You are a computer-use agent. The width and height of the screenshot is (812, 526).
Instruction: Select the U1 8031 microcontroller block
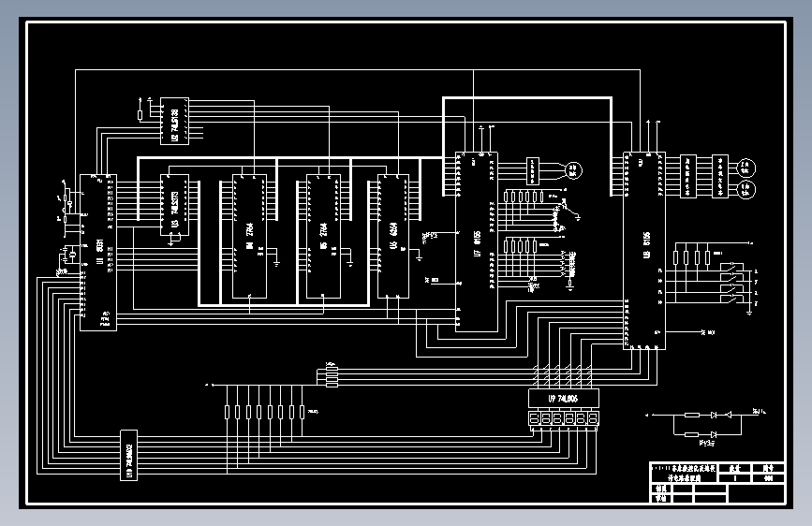click(98, 252)
